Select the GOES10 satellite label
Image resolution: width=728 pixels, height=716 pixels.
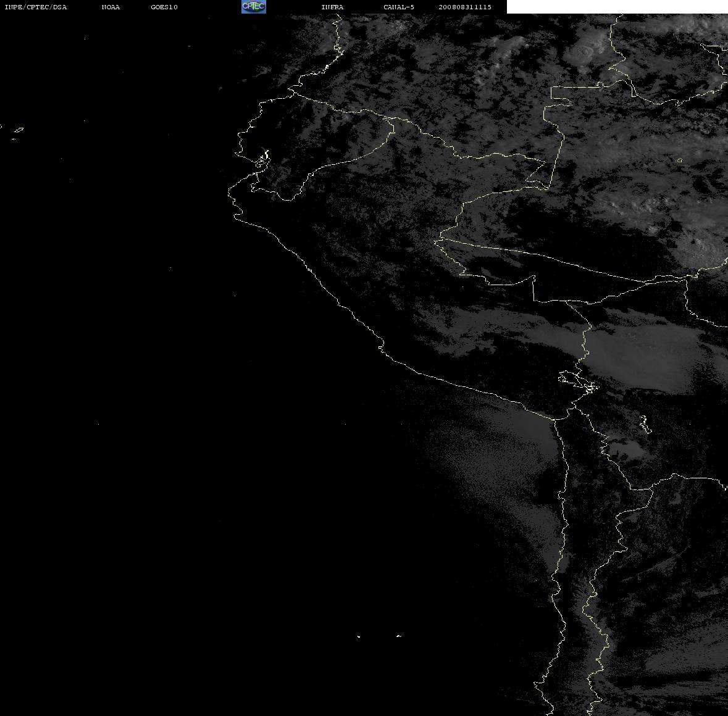[164, 7]
